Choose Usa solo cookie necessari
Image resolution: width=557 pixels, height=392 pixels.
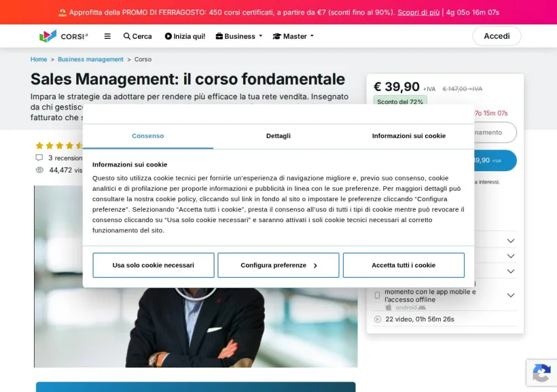point(154,265)
